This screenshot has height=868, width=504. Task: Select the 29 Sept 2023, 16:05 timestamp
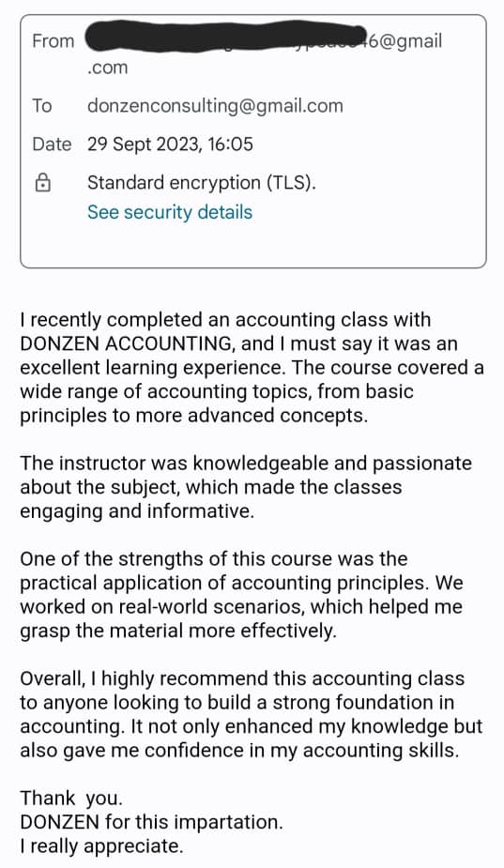pyautogui.click(x=170, y=144)
